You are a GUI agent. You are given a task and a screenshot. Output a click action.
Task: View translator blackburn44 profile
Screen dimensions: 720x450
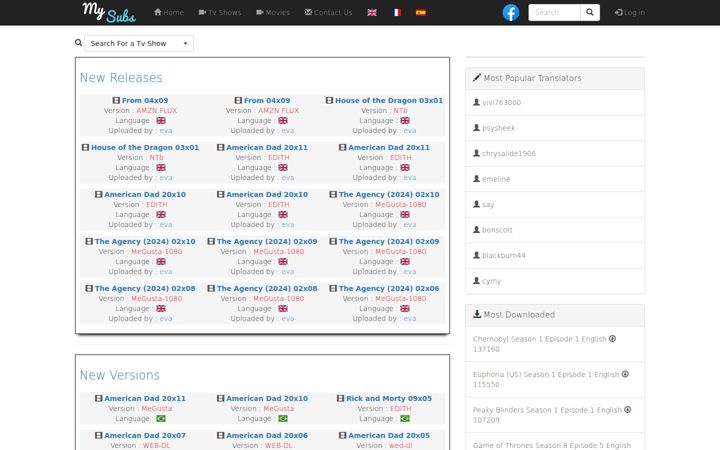tap(504, 255)
